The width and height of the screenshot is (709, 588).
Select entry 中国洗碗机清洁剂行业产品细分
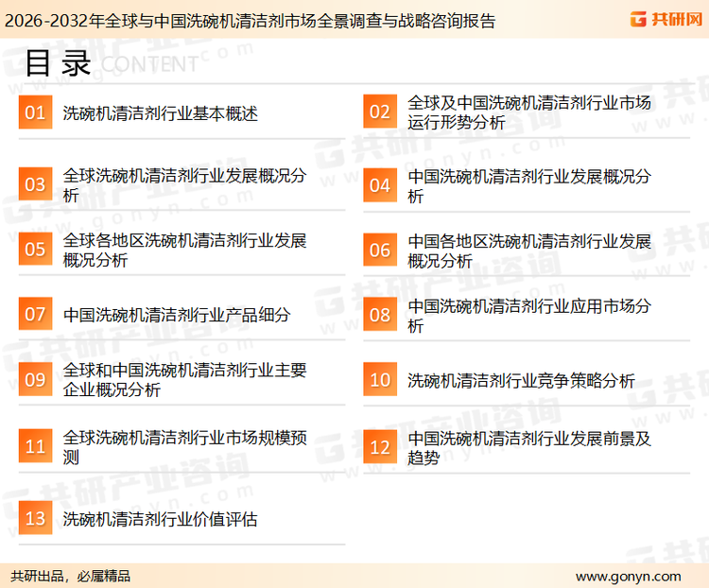[177, 315]
